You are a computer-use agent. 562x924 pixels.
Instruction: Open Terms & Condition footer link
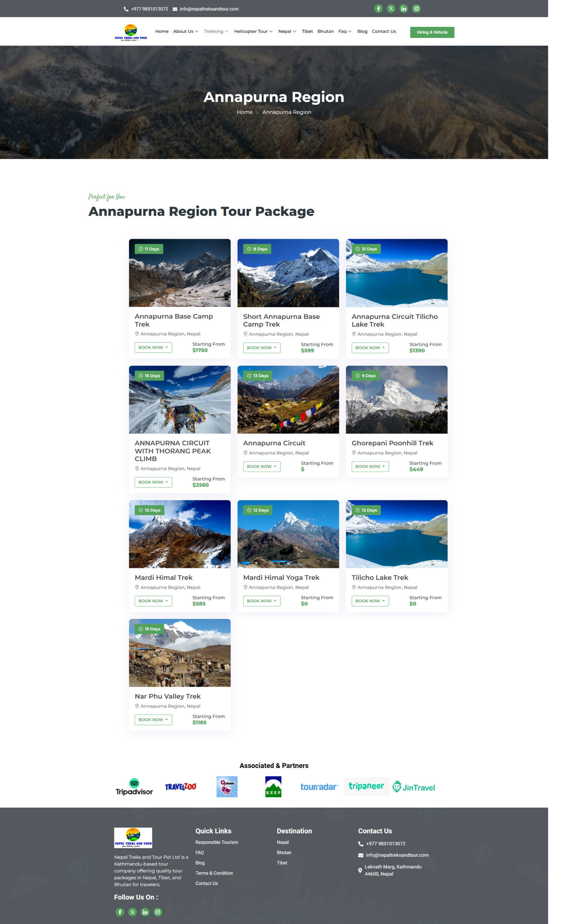pos(214,873)
